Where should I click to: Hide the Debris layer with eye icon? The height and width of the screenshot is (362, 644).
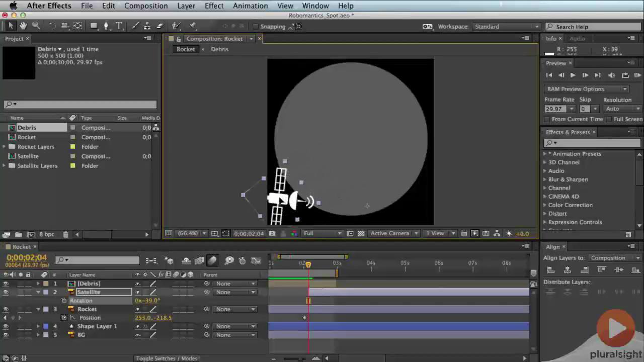pos(6,284)
